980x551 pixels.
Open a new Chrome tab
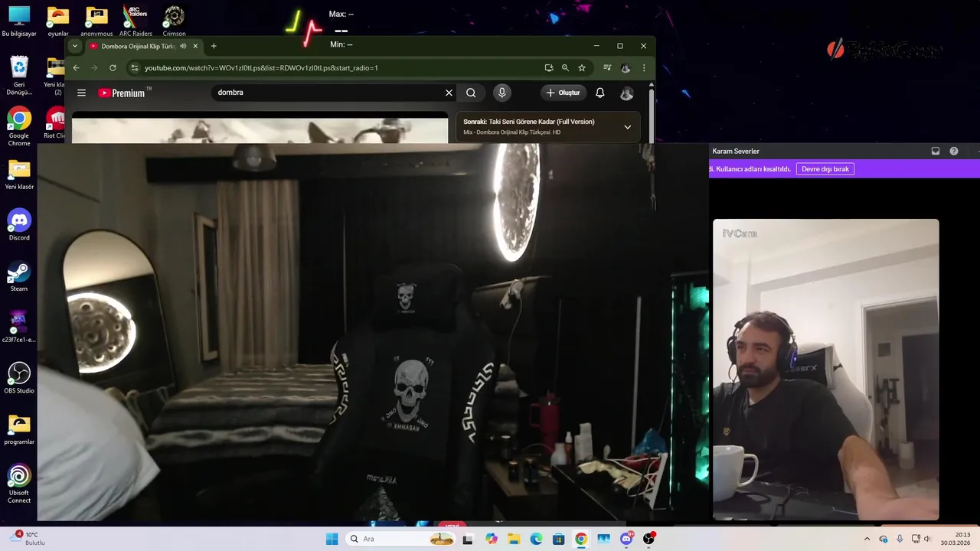click(x=214, y=46)
